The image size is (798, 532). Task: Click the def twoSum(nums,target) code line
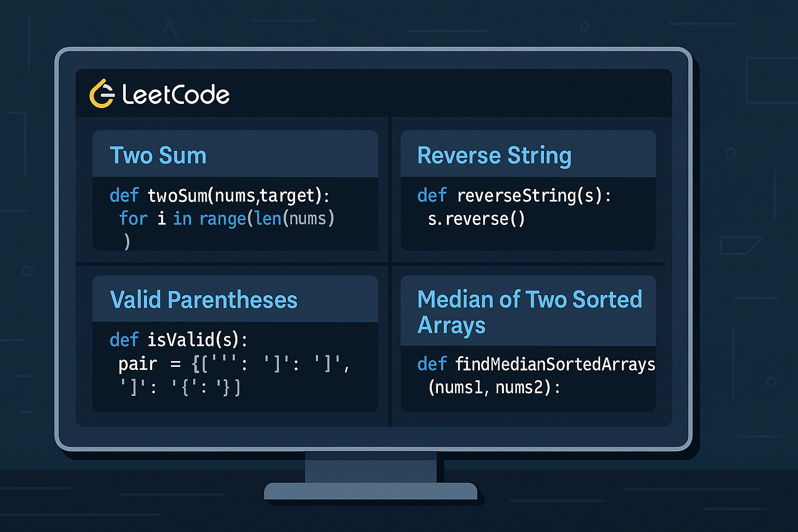(x=219, y=196)
